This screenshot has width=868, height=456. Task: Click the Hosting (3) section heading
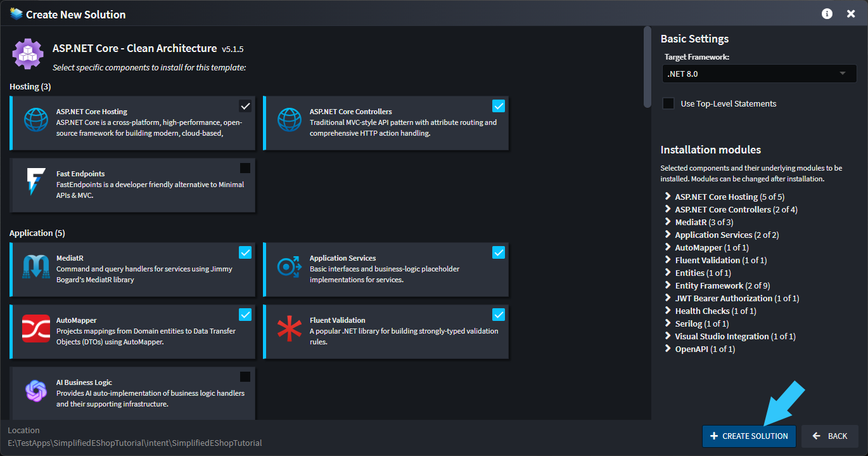click(x=30, y=86)
